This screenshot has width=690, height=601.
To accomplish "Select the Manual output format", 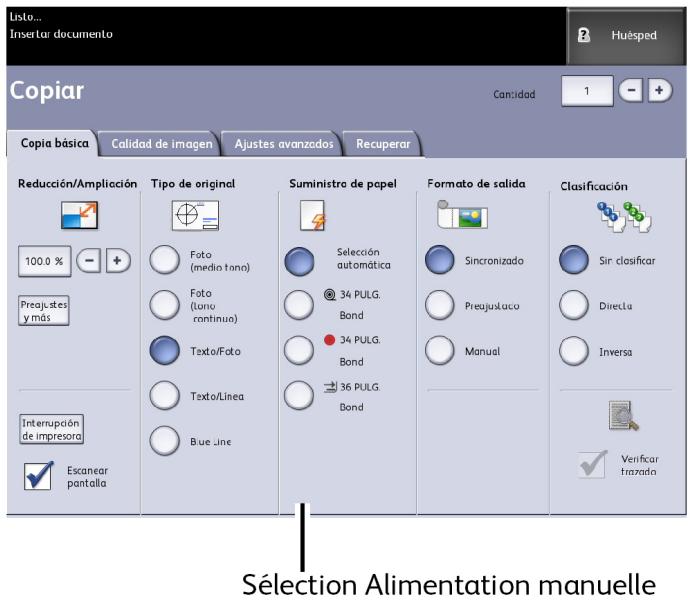I will [441, 351].
